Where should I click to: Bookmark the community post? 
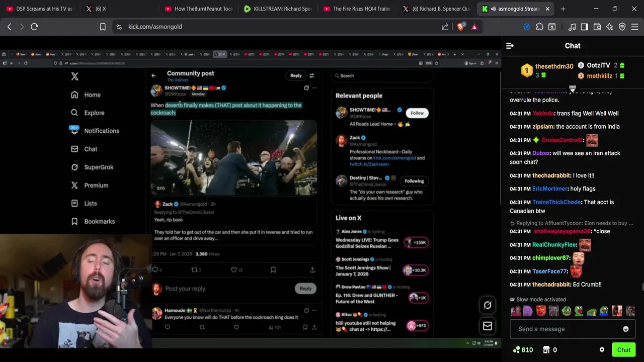pyautogui.click(x=273, y=270)
